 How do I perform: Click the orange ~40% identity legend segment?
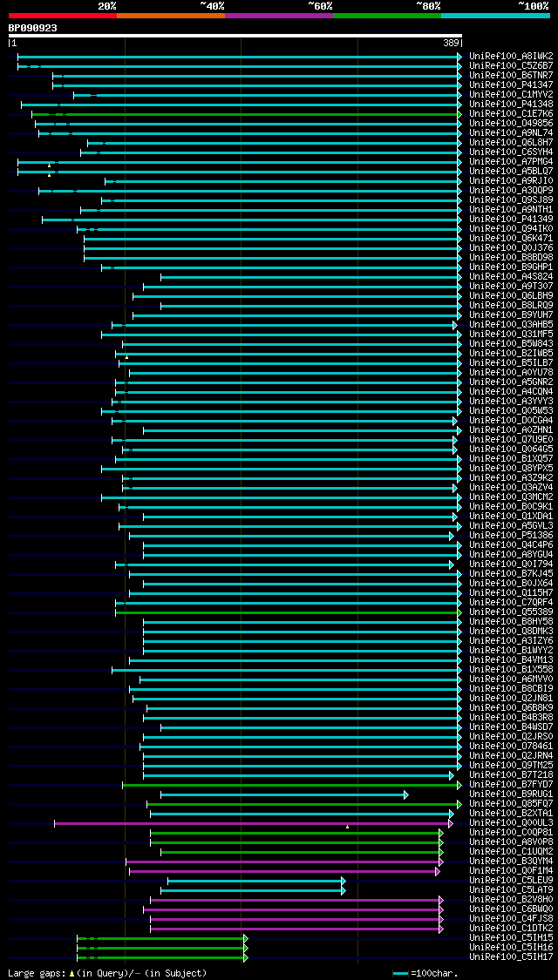(x=171, y=15)
